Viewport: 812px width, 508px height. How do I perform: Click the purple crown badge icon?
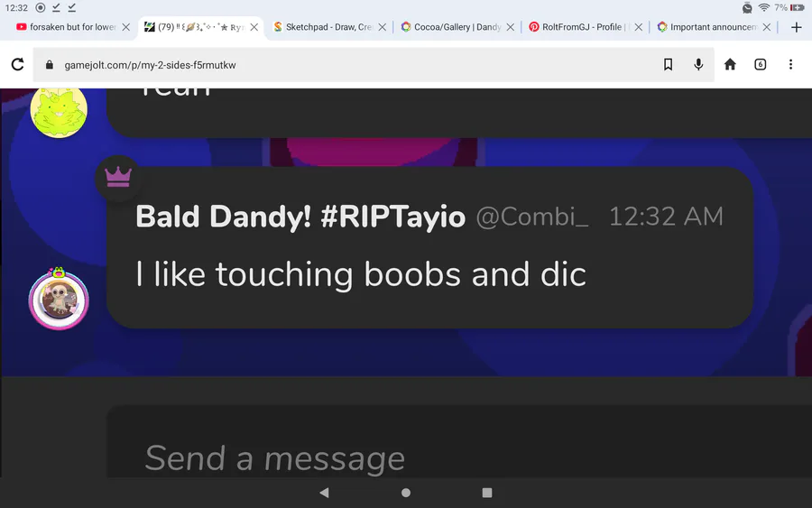point(118,178)
